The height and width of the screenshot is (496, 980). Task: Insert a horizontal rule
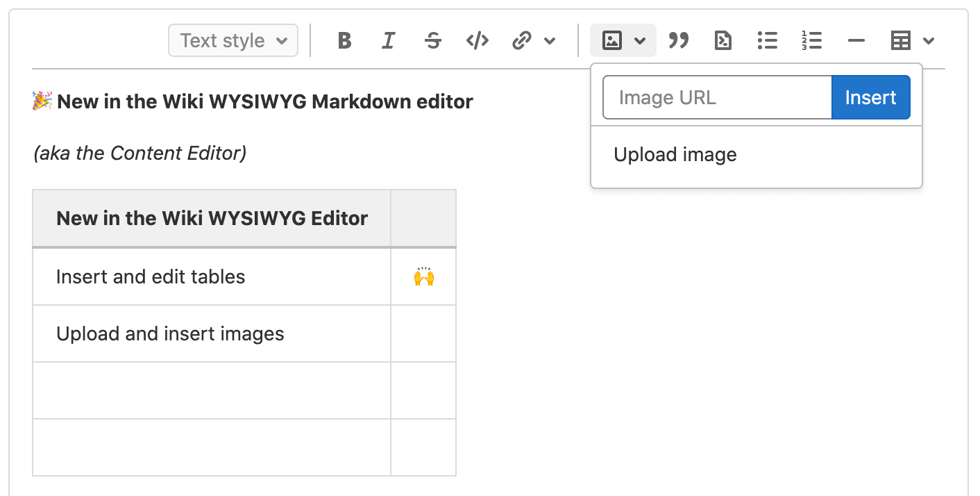tap(856, 40)
